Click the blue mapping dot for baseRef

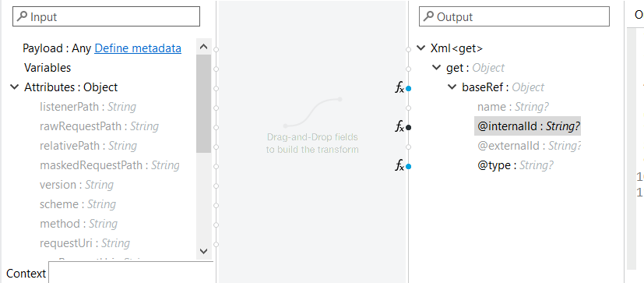(x=408, y=88)
